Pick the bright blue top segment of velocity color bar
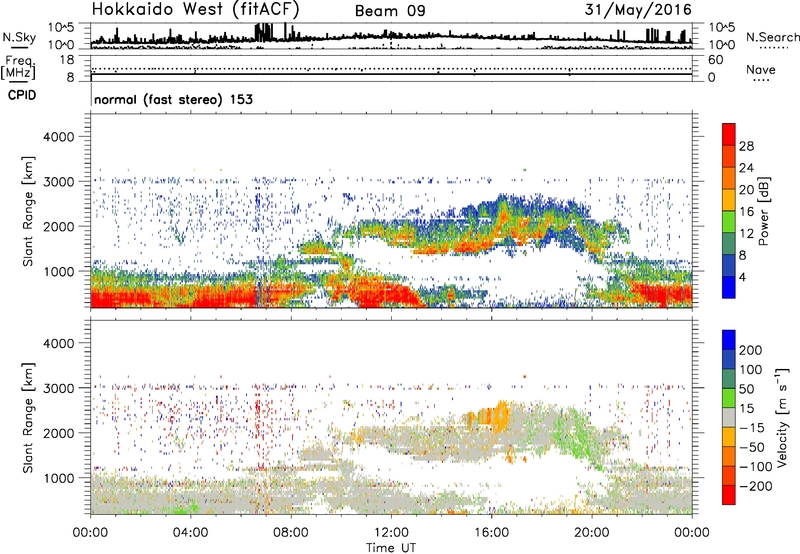The height and width of the screenshot is (554, 800). coord(729,340)
